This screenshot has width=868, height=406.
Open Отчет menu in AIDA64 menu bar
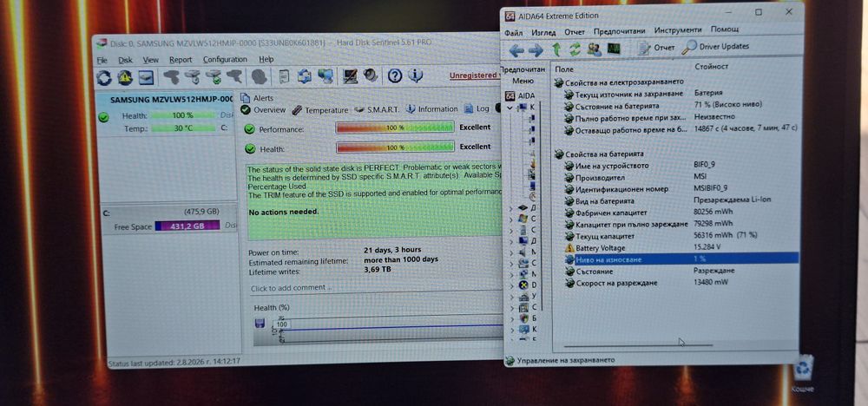click(x=575, y=32)
